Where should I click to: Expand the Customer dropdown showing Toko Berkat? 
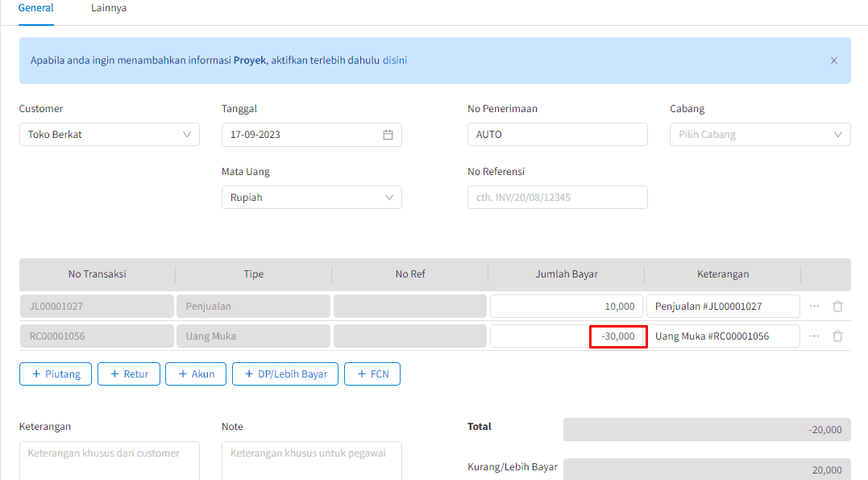tap(109, 135)
